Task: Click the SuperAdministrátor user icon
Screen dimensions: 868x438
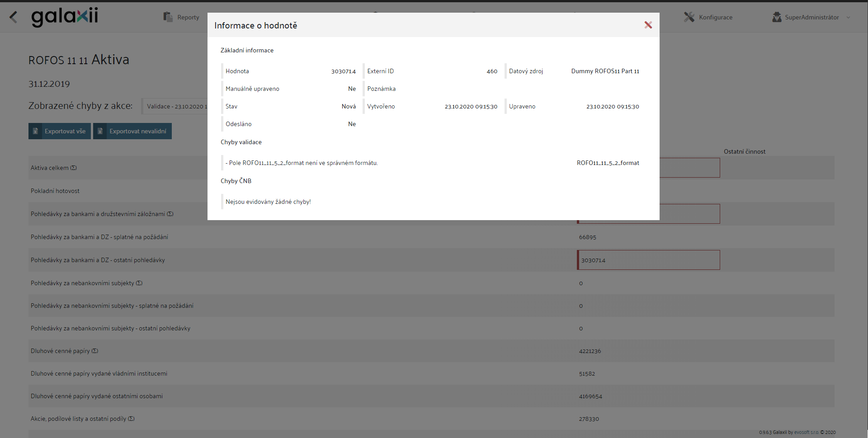Action: pyautogui.click(x=777, y=17)
